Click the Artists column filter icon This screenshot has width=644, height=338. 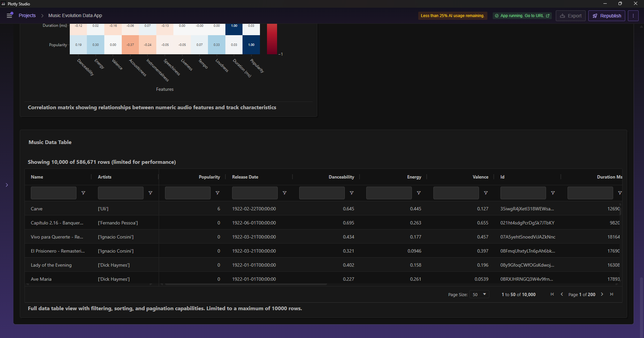pos(151,193)
